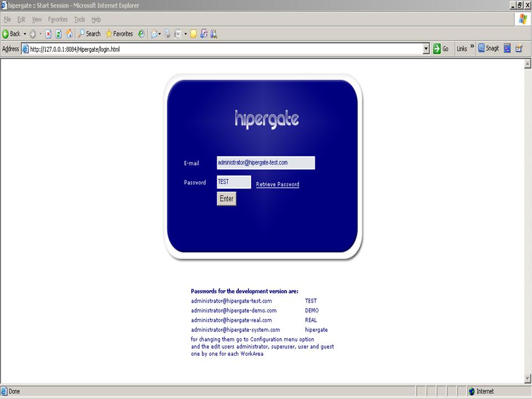Click the green Go button
The height and width of the screenshot is (399, 532).
coord(441,49)
